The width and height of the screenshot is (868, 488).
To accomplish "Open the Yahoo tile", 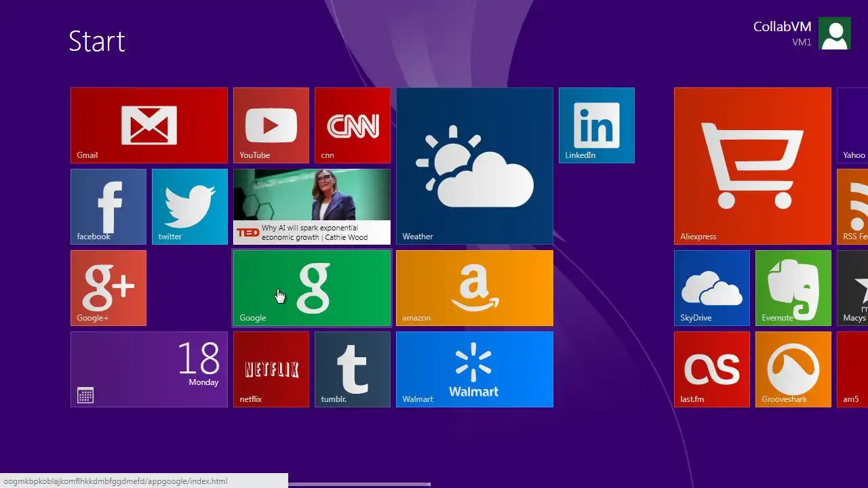I will tap(852, 125).
